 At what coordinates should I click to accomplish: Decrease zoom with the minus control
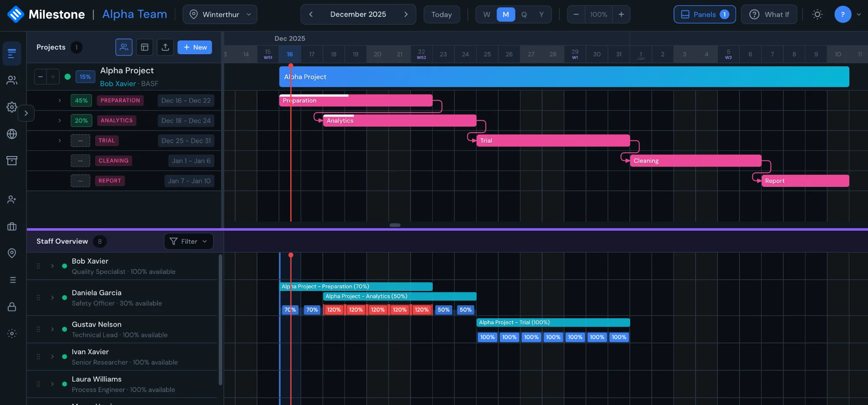point(576,14)
